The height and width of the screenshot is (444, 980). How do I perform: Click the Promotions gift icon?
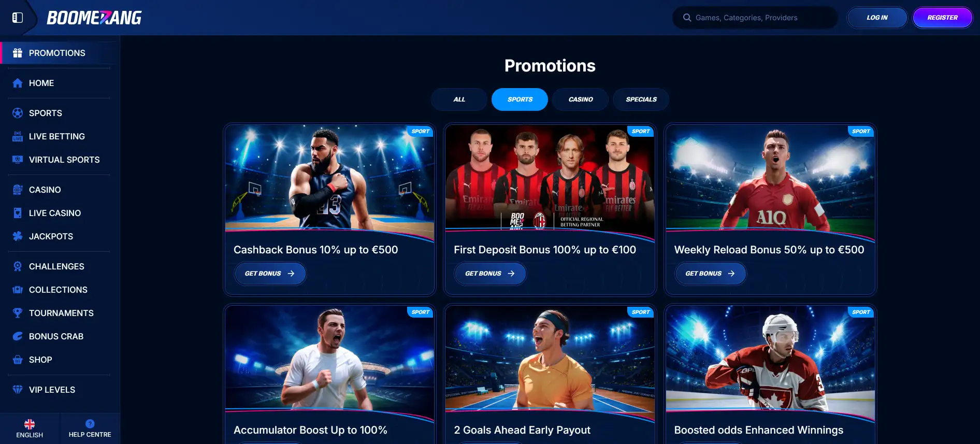point(18,53)
